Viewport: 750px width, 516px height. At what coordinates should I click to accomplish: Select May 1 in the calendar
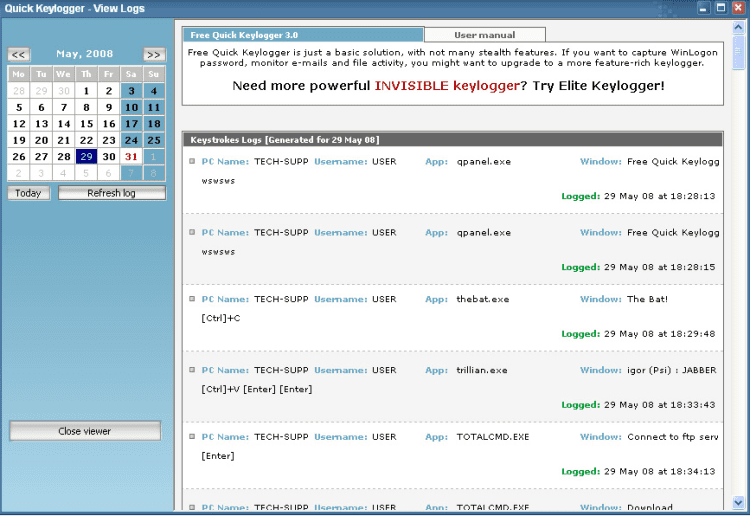tap(86, 91)
